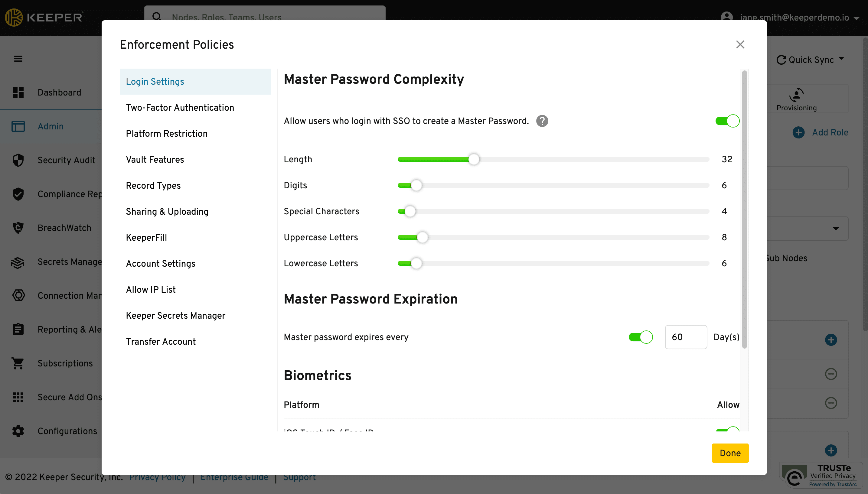Click the Configurations gear icon
The height and width of the screenshot is (494, 868).
18,431
